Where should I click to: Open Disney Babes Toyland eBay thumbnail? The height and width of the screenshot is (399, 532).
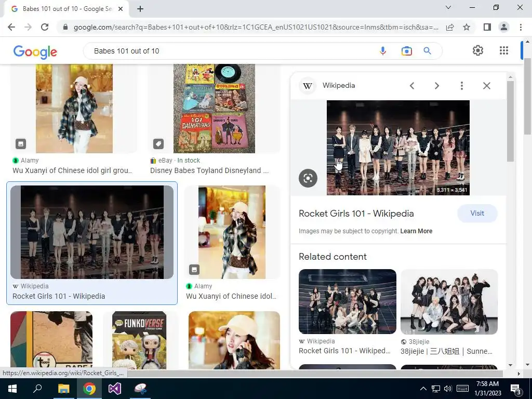coord(214,109)
